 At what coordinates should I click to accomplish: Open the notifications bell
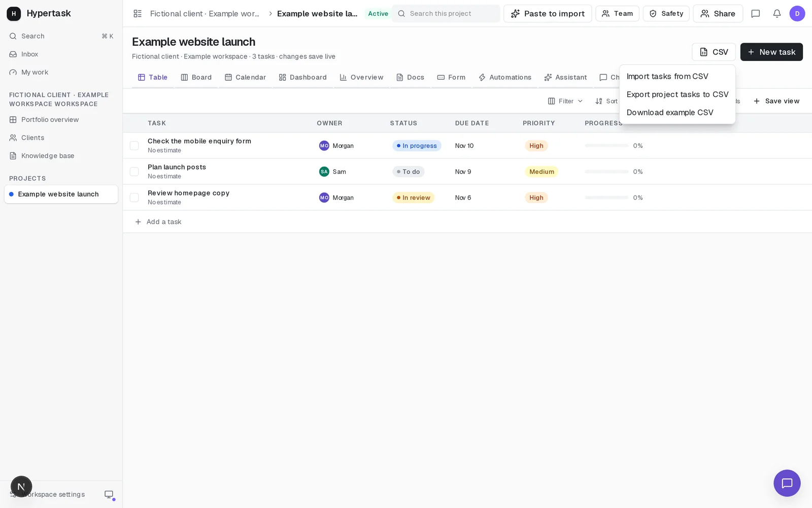pos(777,14)
